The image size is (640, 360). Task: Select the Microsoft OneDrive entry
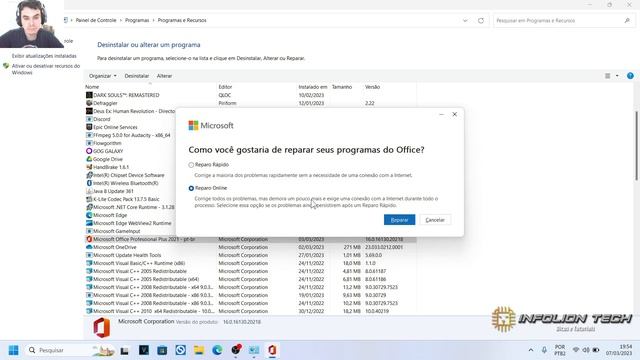[115, 247]
